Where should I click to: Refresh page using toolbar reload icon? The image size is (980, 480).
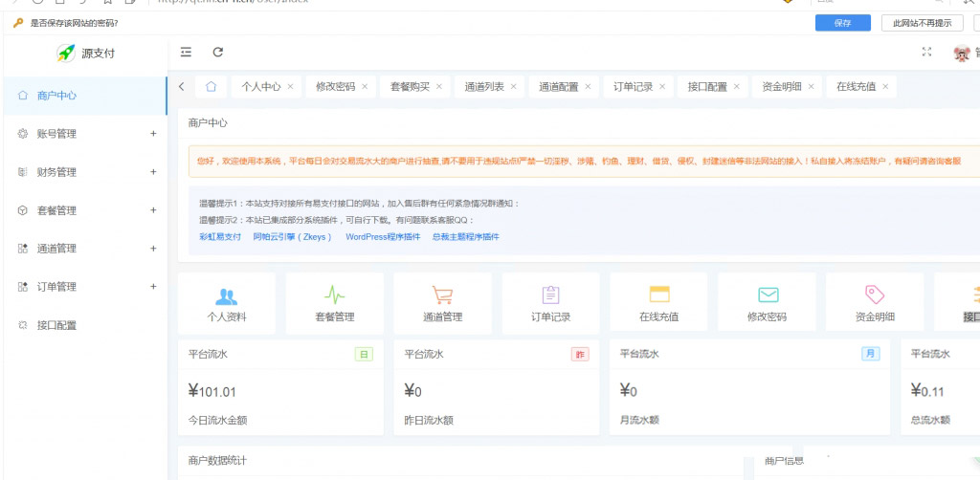[x=218, y=53]
